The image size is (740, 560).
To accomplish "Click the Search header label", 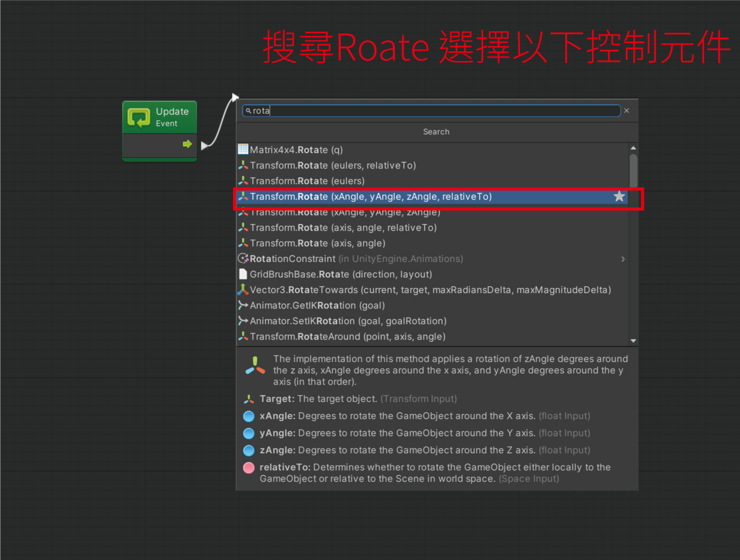I will click(x=436, y=132).
